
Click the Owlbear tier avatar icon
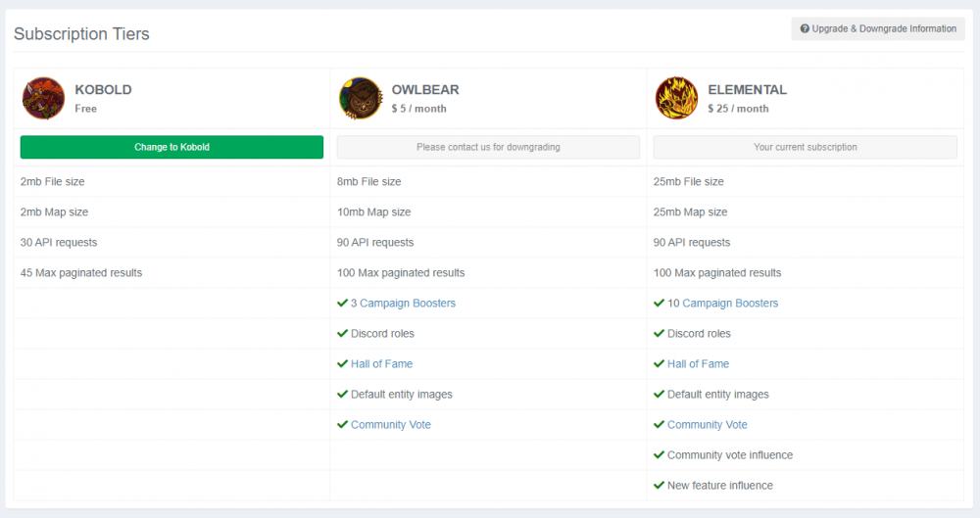pyautogui.click(x=360, y=98)
